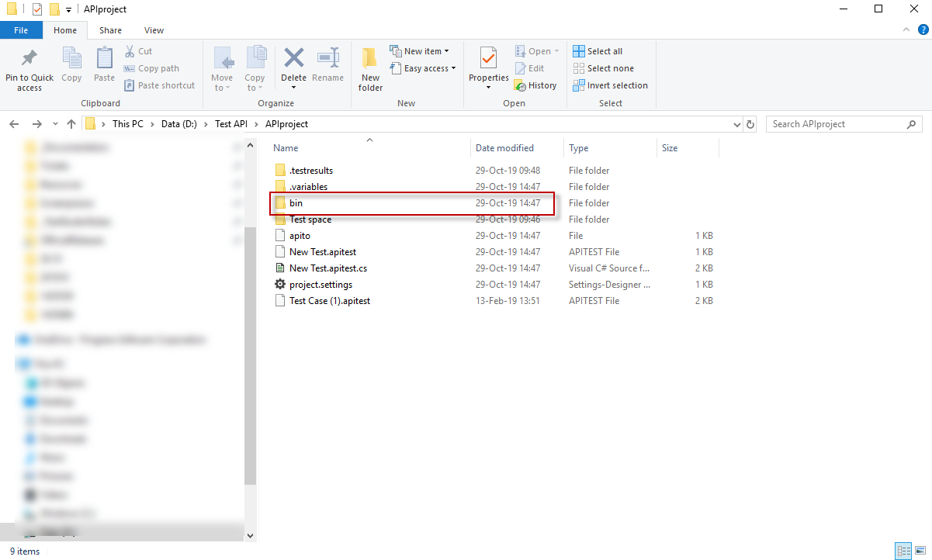
Task: Expand the address bar history dropdown
Action: (736, 124)
